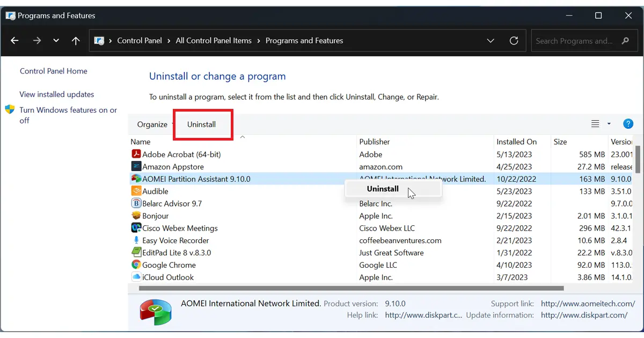Select the Easy Voice Recorder entry

coord(175,240)
